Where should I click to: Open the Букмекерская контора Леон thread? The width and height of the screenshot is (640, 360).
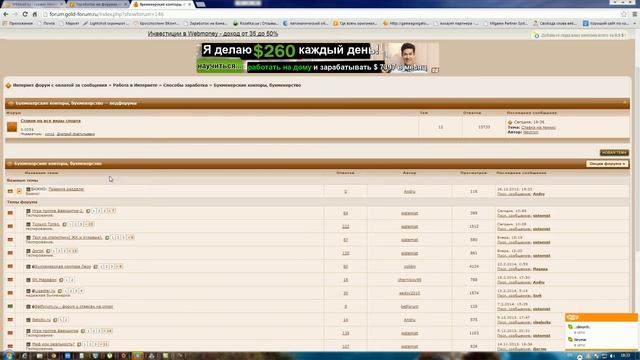point(62,267)
